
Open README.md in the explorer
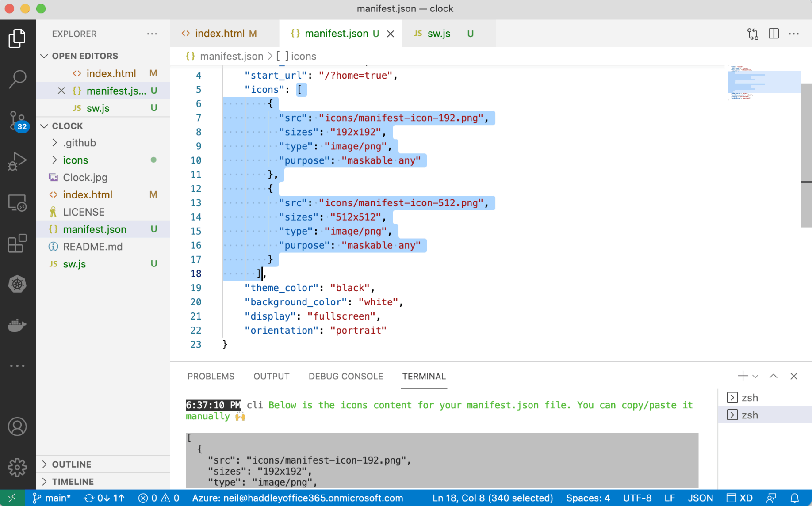[x=92, y=247]
